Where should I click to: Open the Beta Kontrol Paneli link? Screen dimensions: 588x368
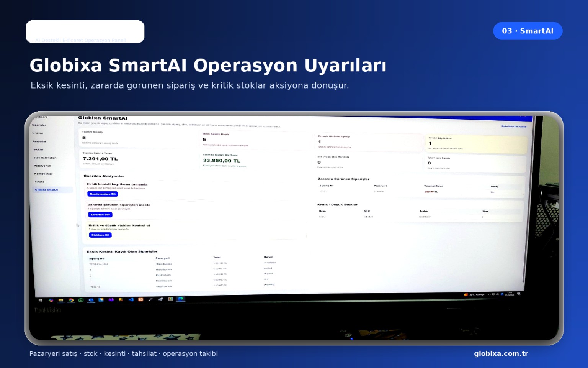tap(514, 127)
